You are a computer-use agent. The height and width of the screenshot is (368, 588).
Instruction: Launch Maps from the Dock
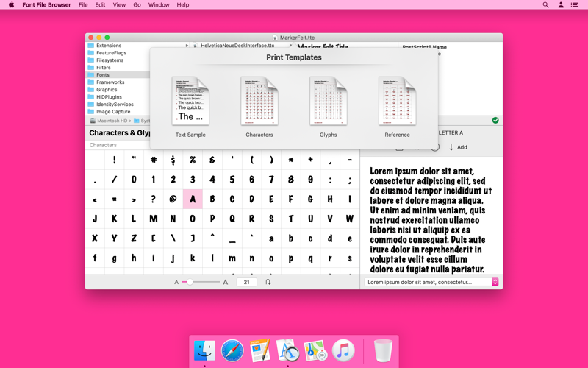(315, 350)
